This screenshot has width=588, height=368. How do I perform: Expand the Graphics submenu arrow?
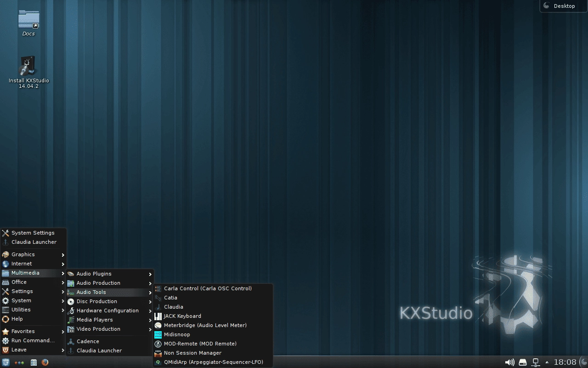(x=63, y=255)
